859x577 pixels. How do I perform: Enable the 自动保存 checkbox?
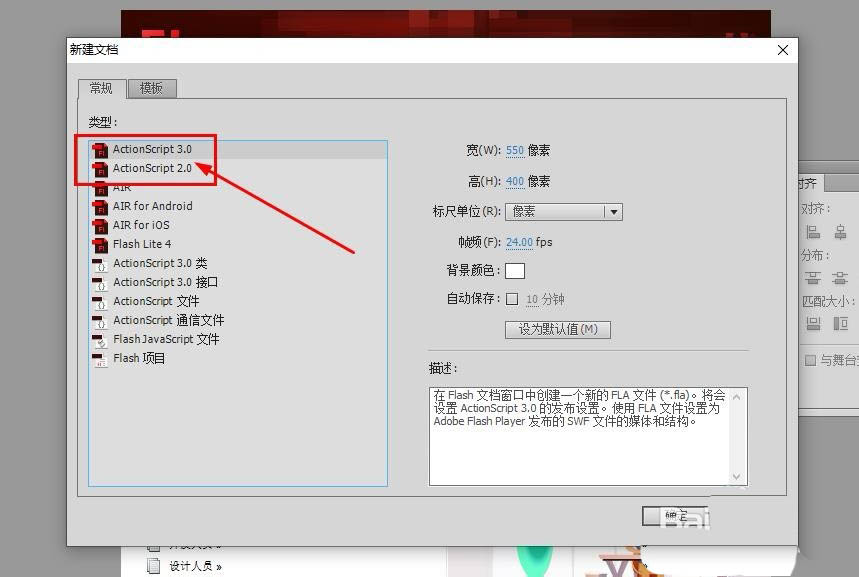pyautogui.click(x=512, y=299)
